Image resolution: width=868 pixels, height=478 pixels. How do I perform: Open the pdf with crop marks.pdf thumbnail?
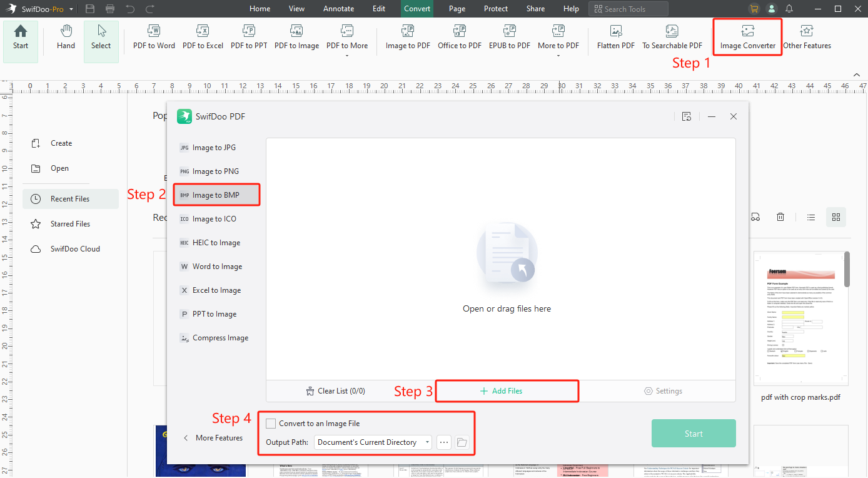(800, 318)
